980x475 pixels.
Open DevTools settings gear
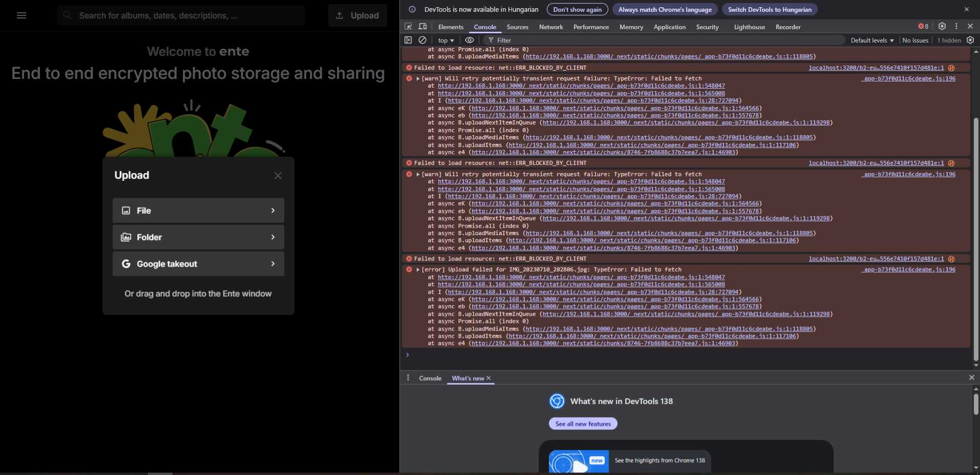942,26
